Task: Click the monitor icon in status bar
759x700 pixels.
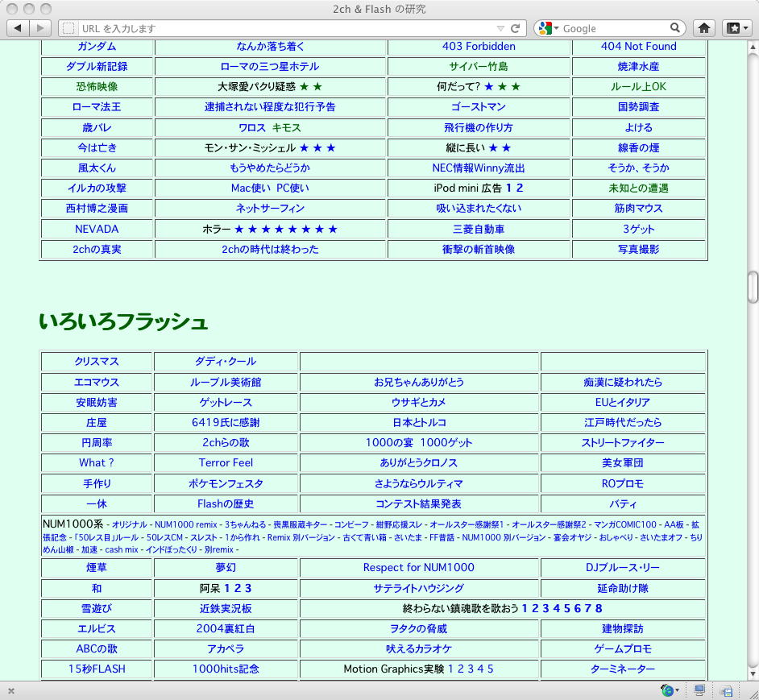Action: (699, 690)
